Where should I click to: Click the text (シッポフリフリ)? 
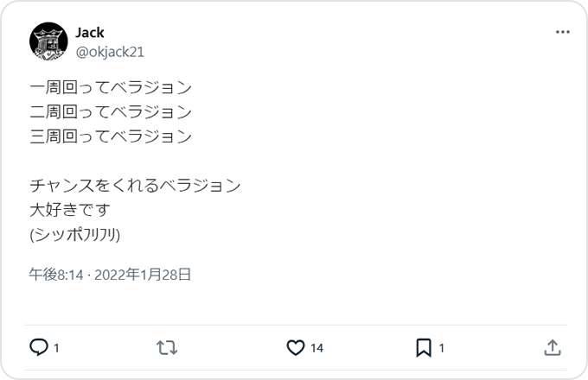pyautogui.click(x=74, y=234)
